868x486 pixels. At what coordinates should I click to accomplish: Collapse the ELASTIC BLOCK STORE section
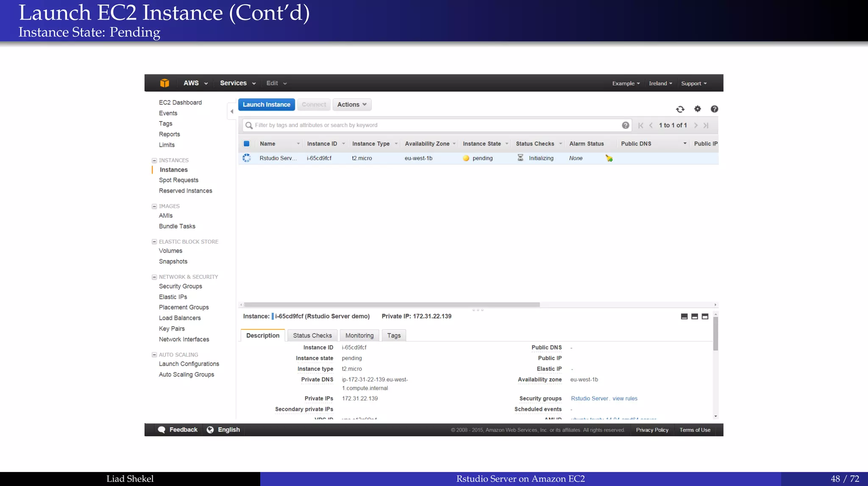click(x=154, y=242)
